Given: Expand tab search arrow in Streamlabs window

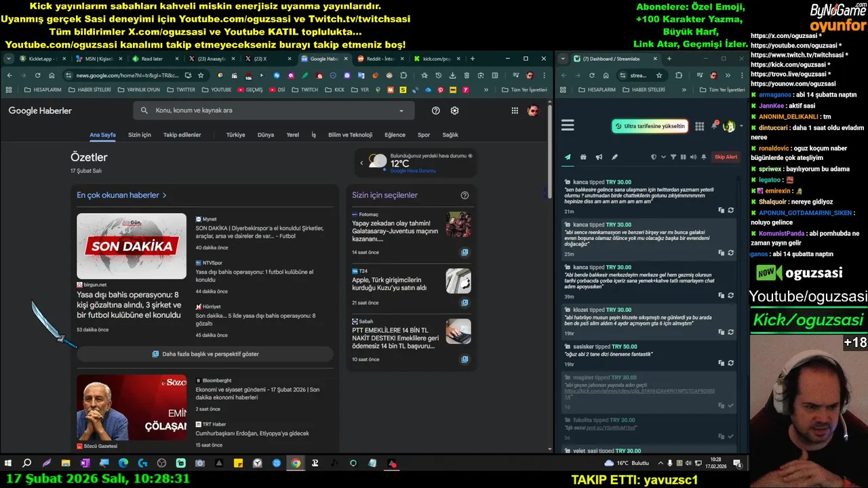Looking at the screenshot, I should click(563, 59).
